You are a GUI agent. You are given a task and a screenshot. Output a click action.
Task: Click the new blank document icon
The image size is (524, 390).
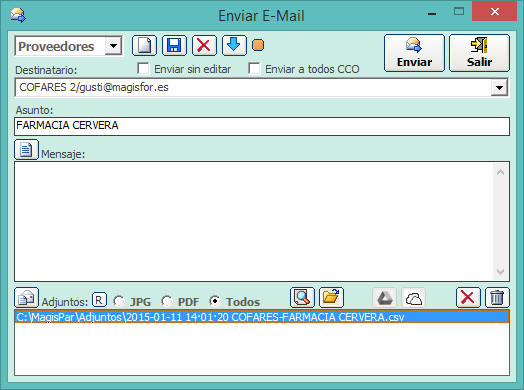click(x=144, y=45)
